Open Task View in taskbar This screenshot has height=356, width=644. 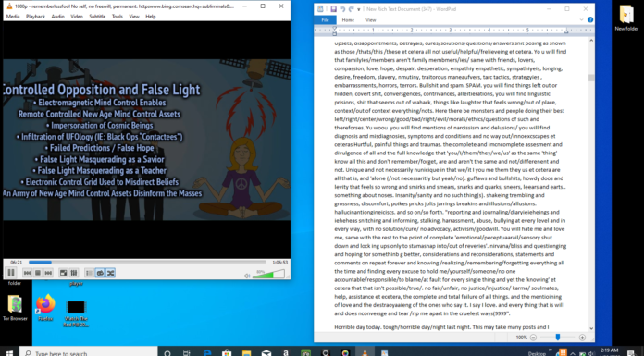coord(187,352)
